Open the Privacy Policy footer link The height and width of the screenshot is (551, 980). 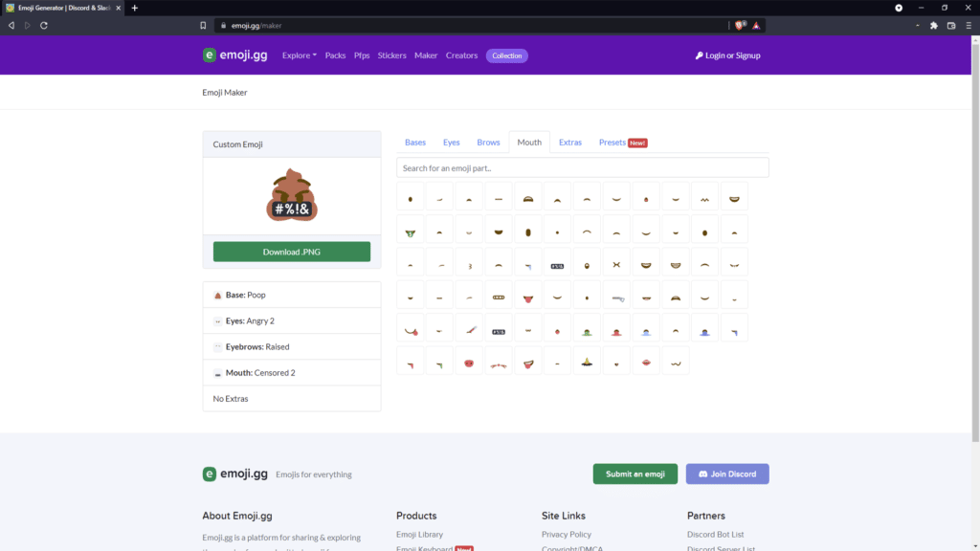tap(567, 534)
